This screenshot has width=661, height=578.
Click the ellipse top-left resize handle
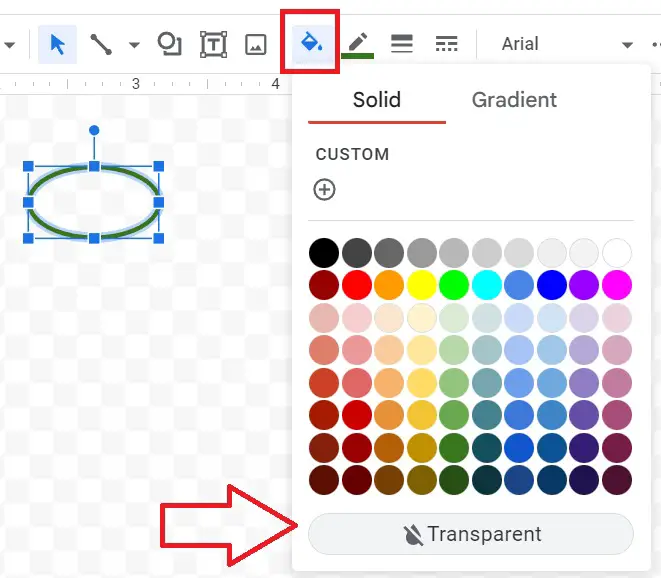[x=28, y=166]
